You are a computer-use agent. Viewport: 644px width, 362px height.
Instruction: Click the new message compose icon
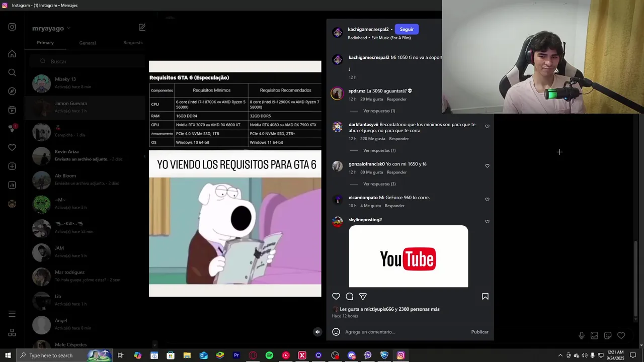[142, 27]
